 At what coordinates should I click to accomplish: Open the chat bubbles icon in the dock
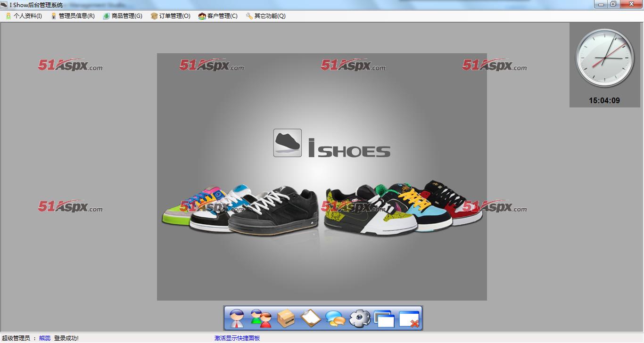pos(335,319)
